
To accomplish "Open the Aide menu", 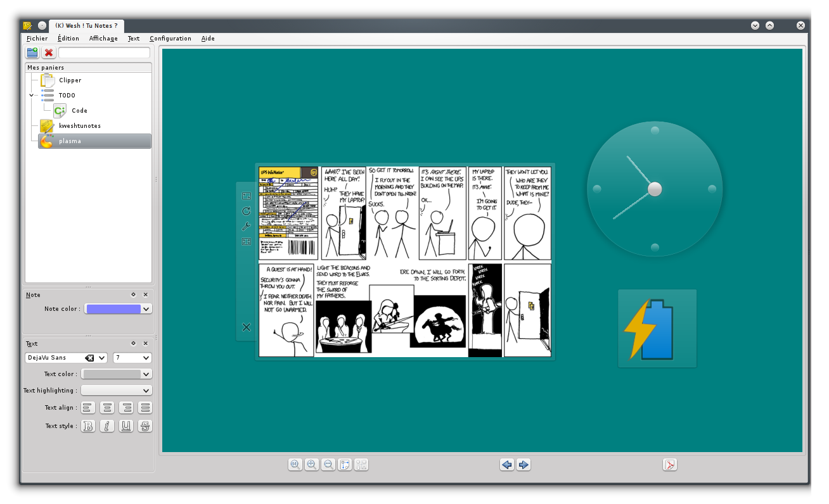I will (x=208, y=39).
